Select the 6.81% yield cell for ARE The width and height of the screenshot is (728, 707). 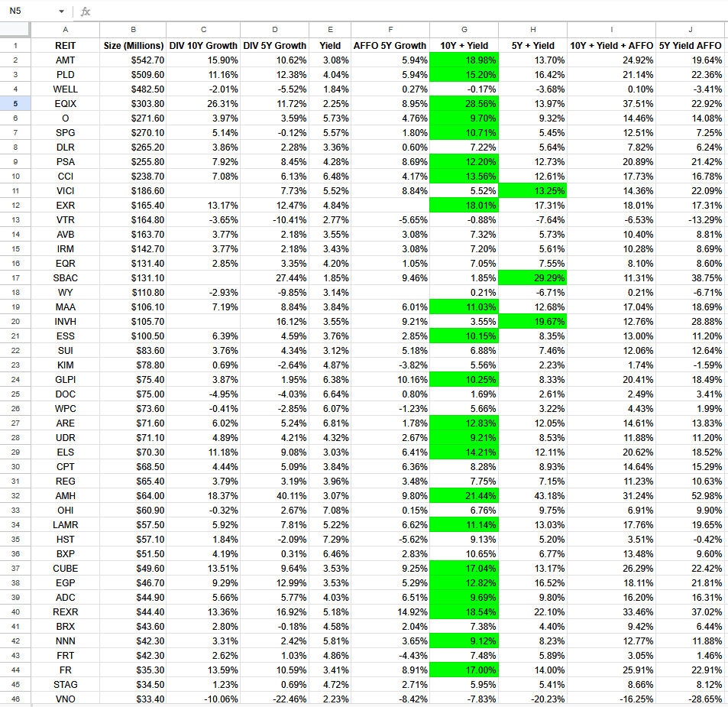click(x=330, y=423)
